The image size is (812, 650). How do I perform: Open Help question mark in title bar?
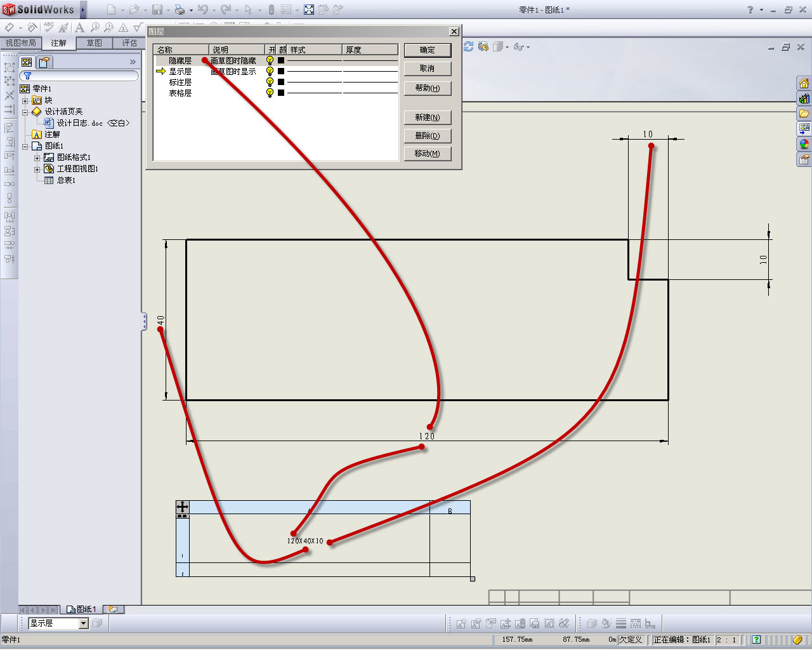pos(750,10)
